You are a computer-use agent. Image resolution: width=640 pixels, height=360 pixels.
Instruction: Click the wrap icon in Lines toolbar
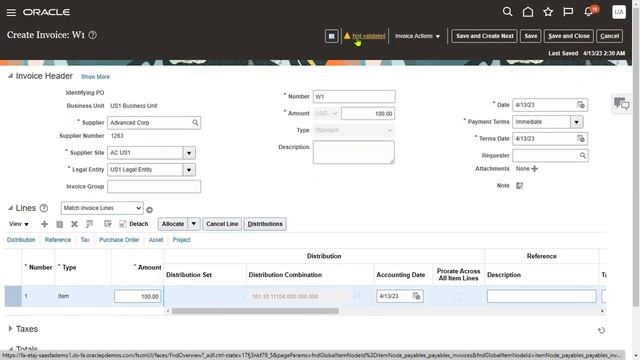(x=108, y=224)
